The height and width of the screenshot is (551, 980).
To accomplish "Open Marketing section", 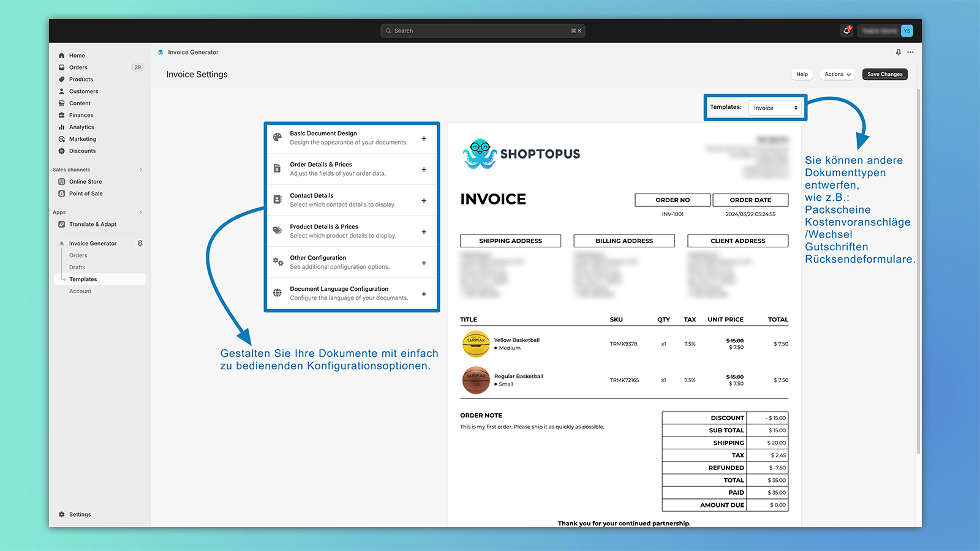I will [82, 139].
